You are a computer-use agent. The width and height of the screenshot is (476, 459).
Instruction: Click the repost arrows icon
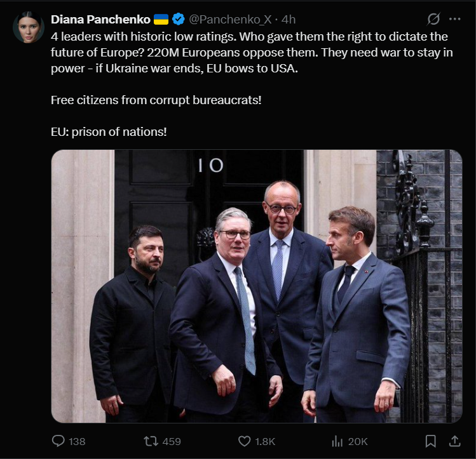151,441
